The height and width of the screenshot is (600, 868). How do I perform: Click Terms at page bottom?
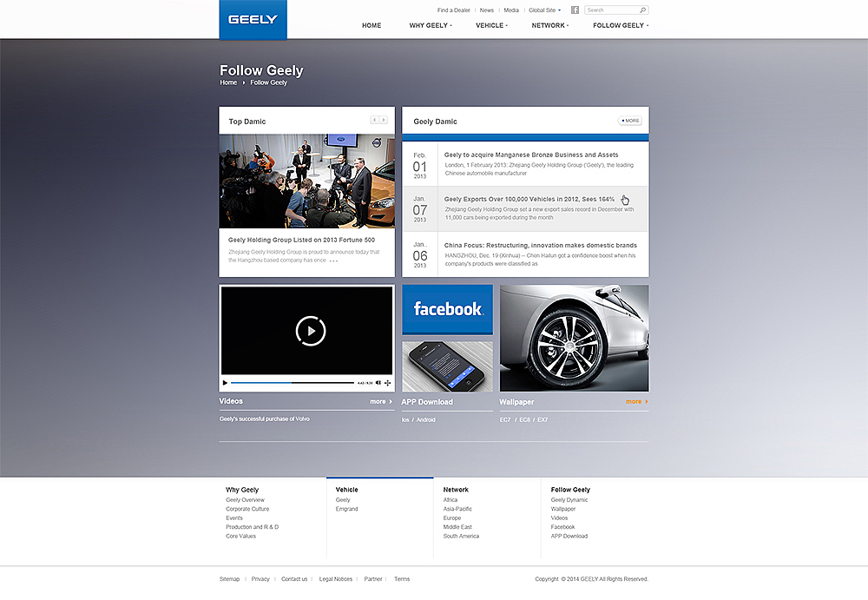(x=402, y=579)
